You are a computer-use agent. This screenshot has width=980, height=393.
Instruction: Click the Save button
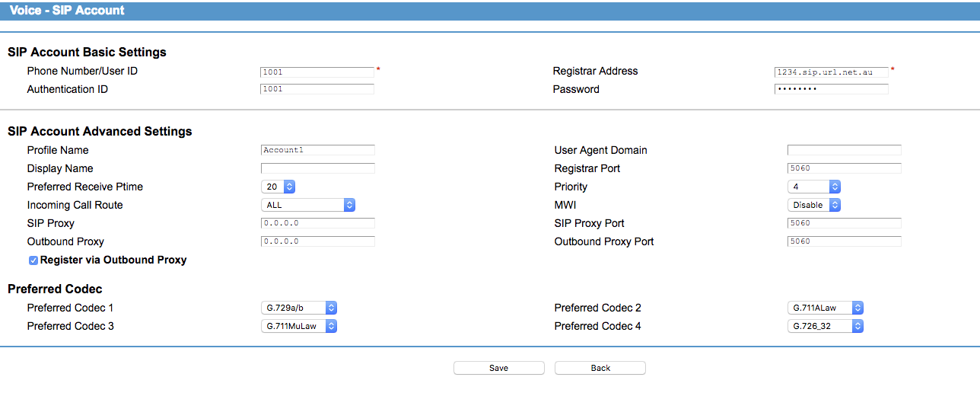498,368
